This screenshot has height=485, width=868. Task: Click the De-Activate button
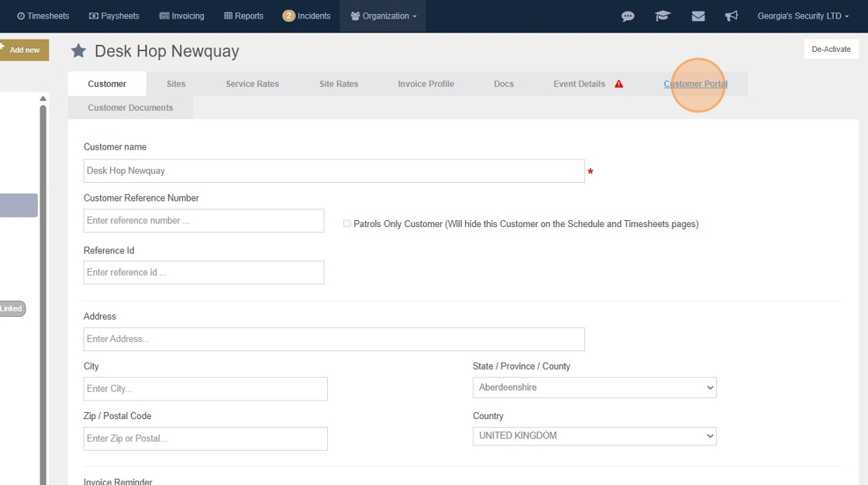click(831, 50)
